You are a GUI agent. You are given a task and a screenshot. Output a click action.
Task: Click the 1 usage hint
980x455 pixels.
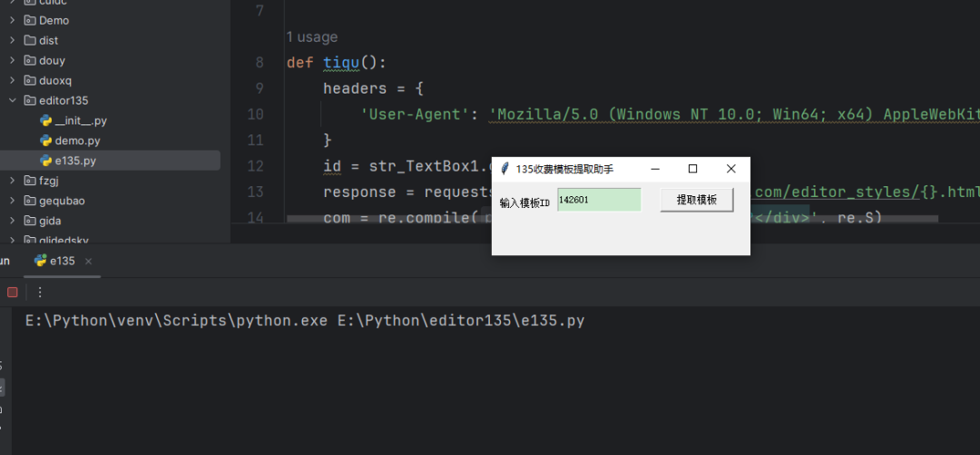point(312,37)
